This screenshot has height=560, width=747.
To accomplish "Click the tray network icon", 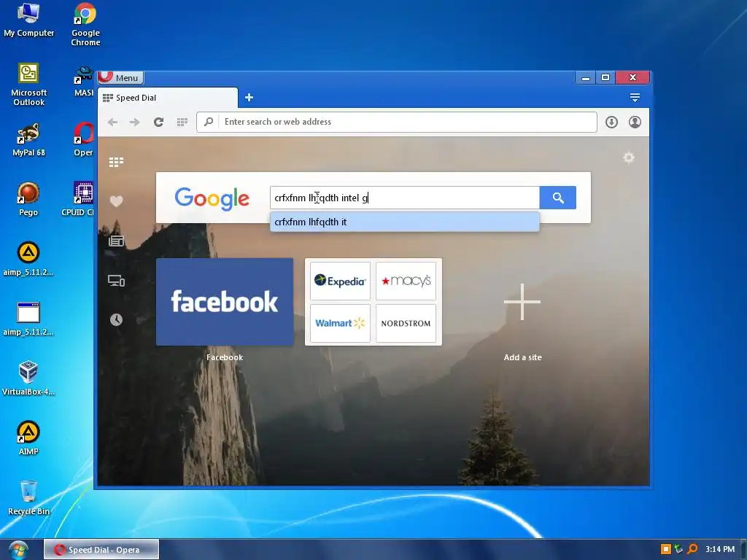I will [x=679, y=550].
